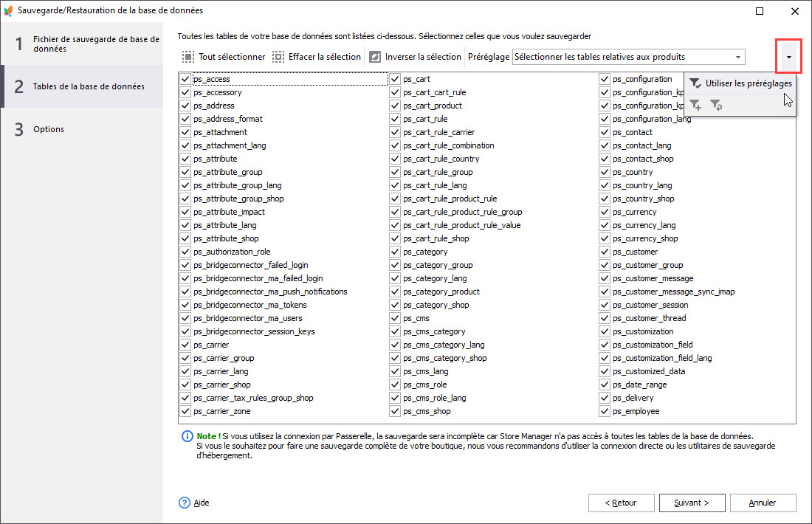
Task: Click the Utiliser les préréglages filter icon
Action: (695, 83)
